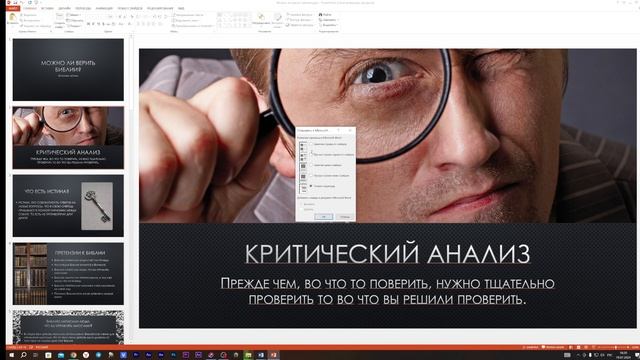
Task: Open the Section (Раздел) dropdown
Action: click(x=73, y=26)
